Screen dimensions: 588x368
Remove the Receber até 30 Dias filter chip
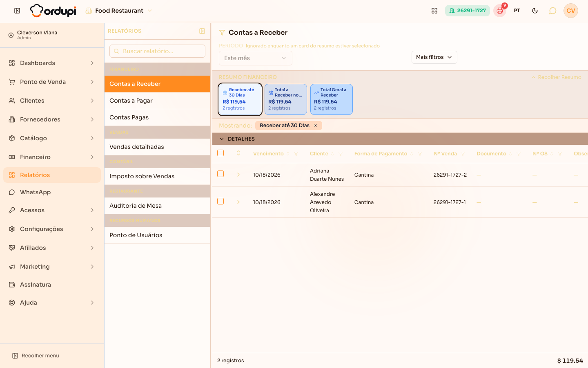tap(315, 126)
